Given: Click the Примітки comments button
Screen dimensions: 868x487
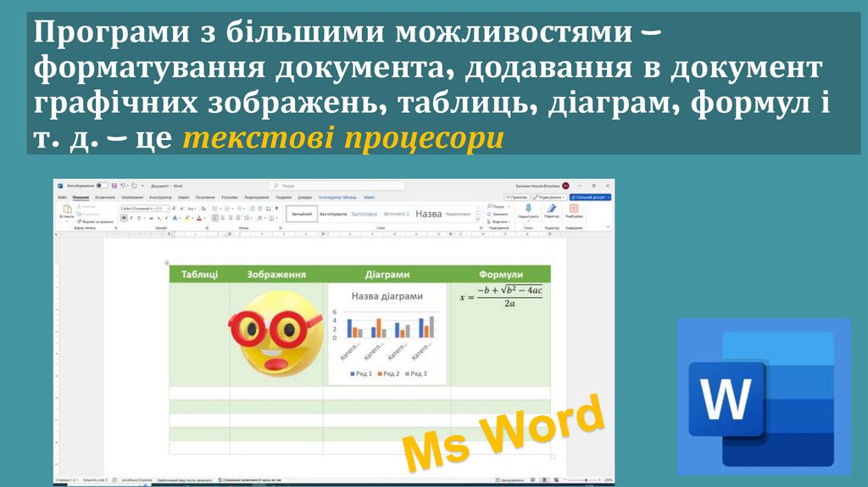Looking at the screenshot, I should pos(517,197).
